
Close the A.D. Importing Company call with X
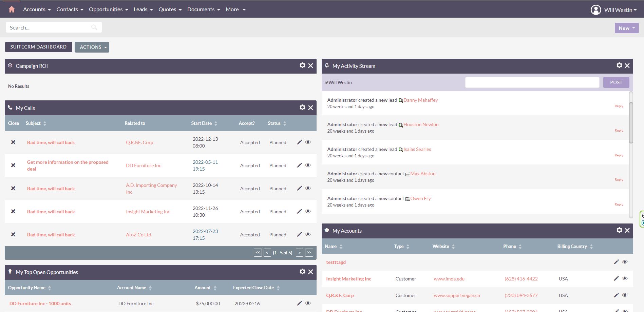[13, 188]
